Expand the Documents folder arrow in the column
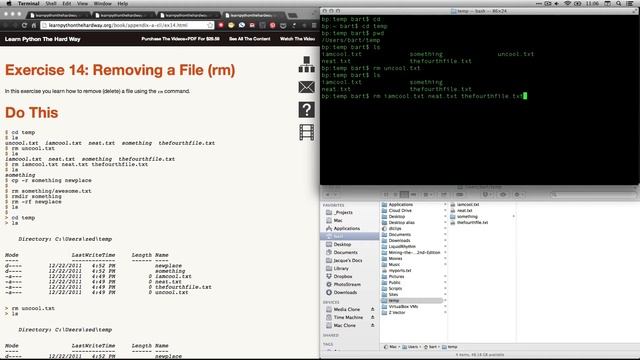640x360 pixels. point(445,234)
